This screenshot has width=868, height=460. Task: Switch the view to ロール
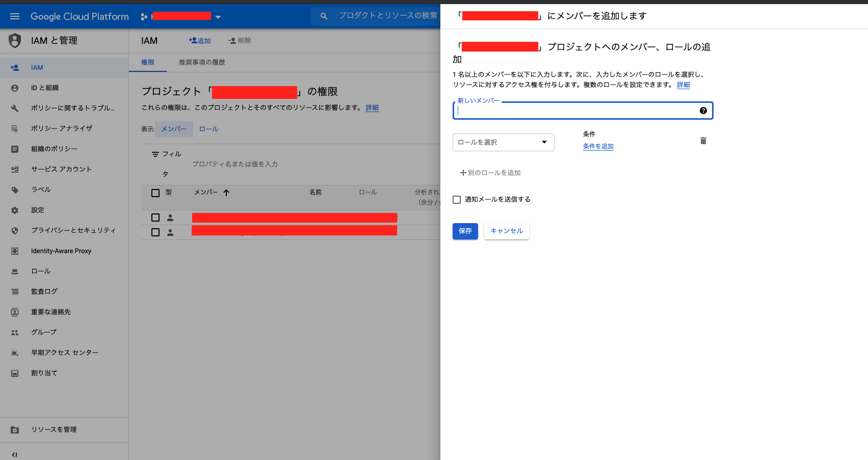208,129
